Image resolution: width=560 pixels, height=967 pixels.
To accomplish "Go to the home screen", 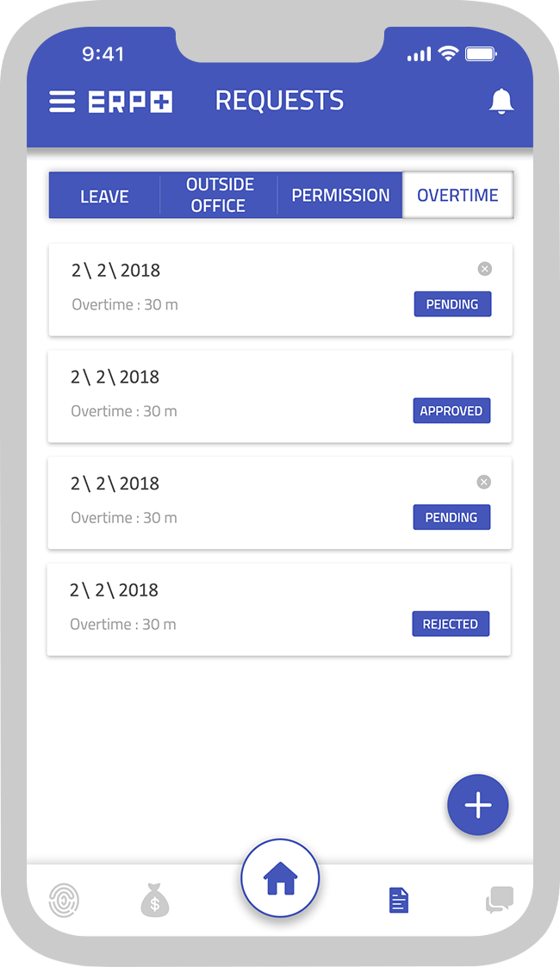I will [280, 879].
